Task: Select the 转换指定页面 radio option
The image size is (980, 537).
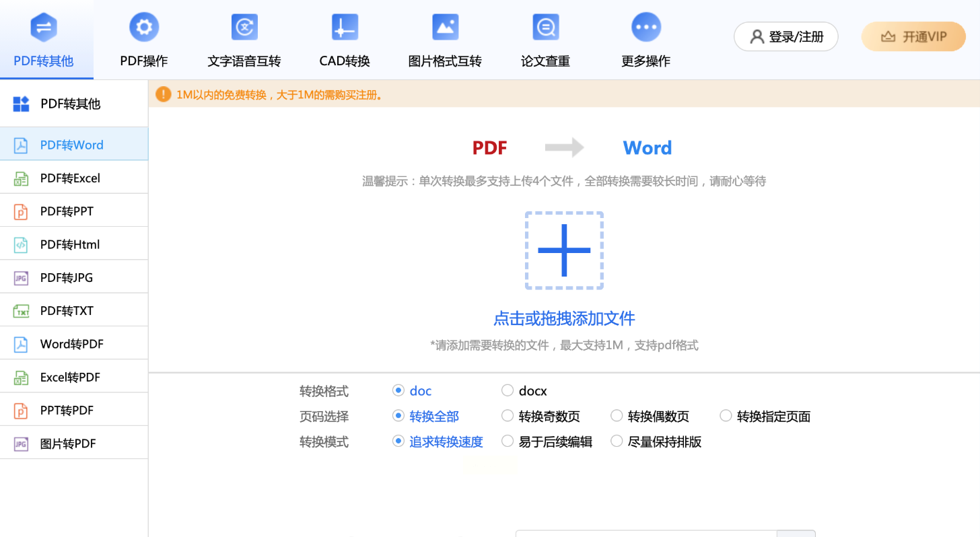Action: [726, 416]
